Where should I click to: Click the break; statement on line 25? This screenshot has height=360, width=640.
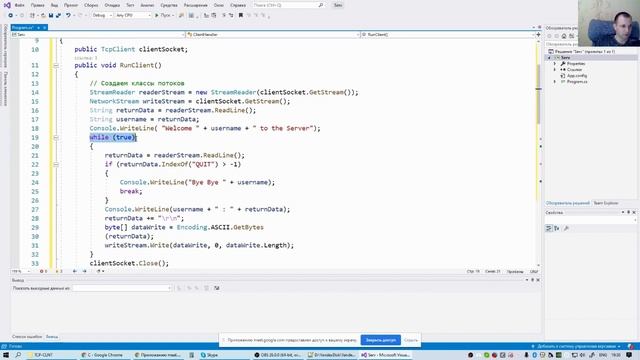(131, 191)
